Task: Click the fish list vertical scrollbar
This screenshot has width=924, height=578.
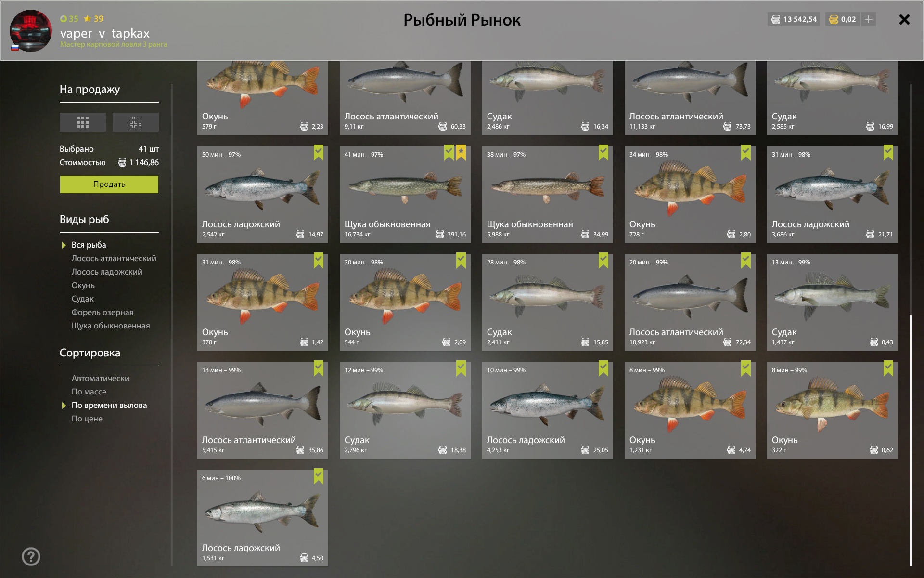Action: coord(911,441)
